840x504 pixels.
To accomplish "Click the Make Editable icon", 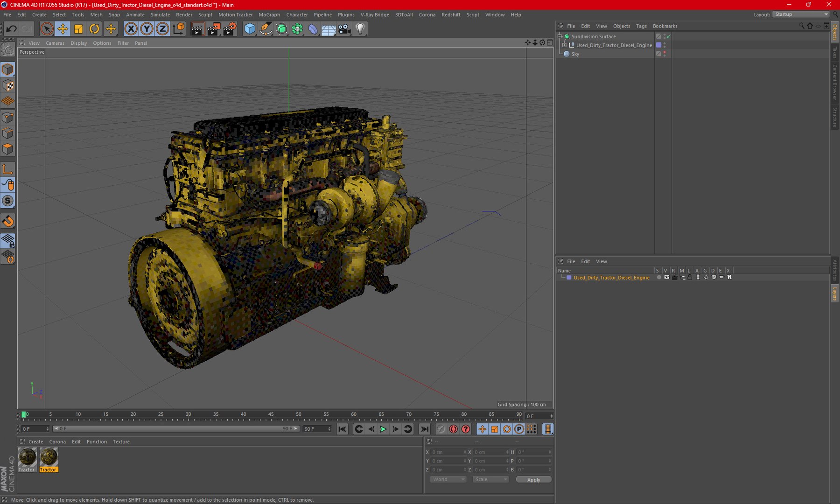I will tap(8, 49).
